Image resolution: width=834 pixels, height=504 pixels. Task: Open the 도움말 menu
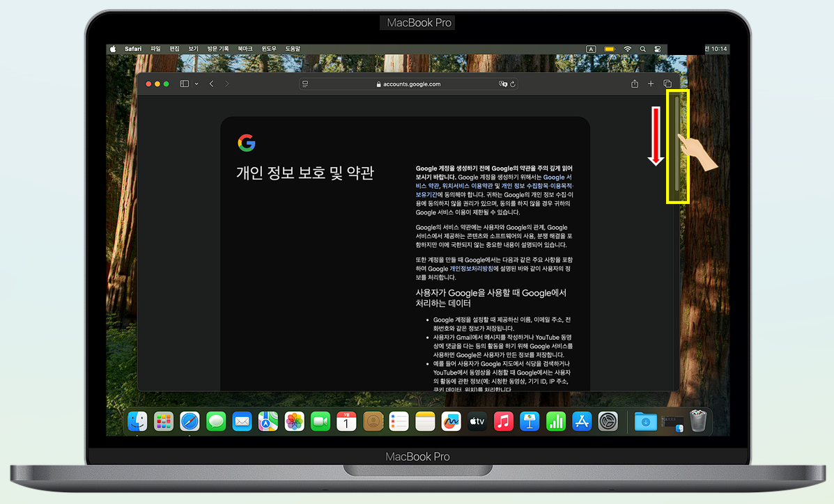293,49
